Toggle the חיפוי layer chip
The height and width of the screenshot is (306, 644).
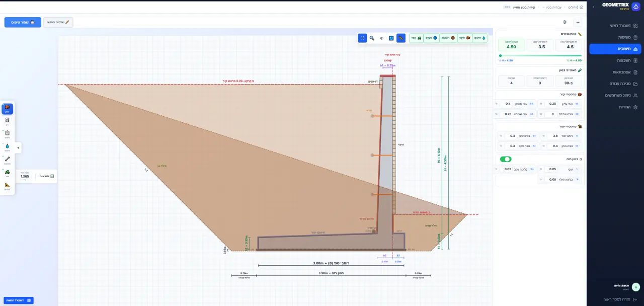tap(465, 38)
